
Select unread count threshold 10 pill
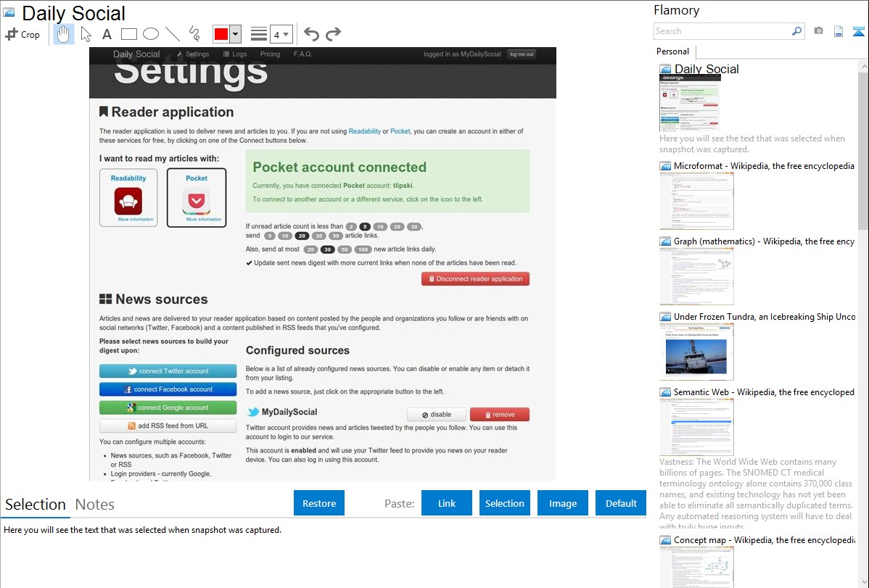[379, 227]
